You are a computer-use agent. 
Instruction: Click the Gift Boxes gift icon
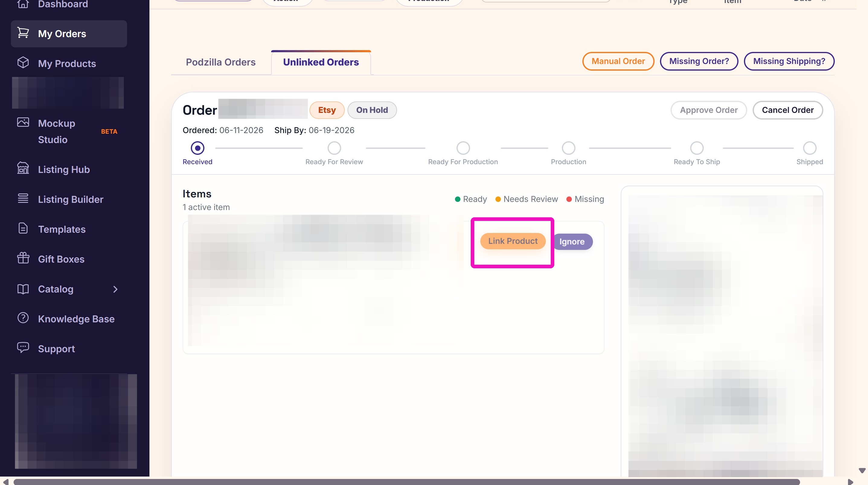(23, 258)
